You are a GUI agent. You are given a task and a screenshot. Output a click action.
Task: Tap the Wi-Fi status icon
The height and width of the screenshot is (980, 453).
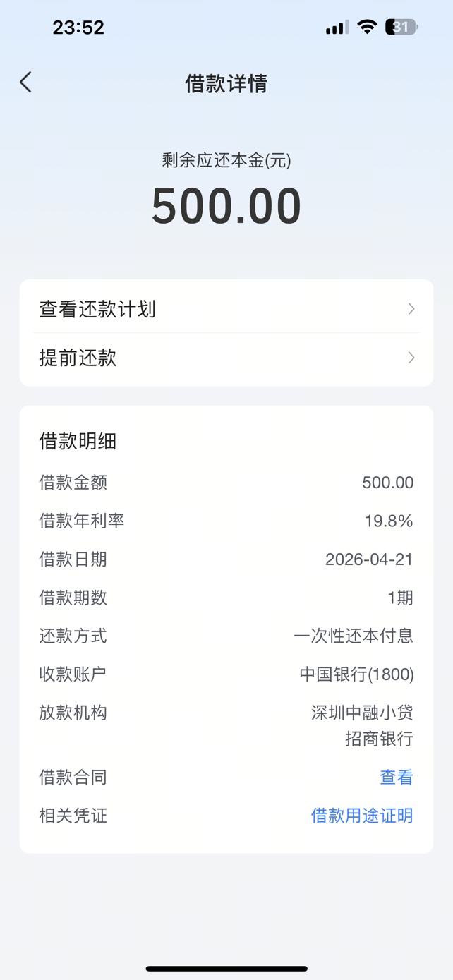coord(367,28)
